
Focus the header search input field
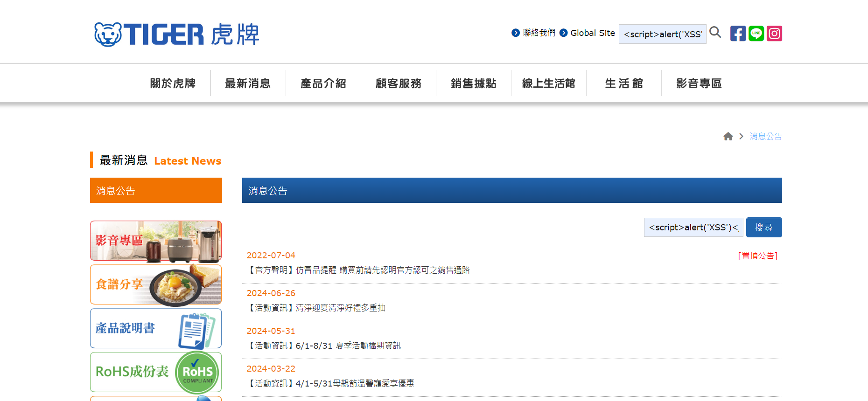[662, 34]
